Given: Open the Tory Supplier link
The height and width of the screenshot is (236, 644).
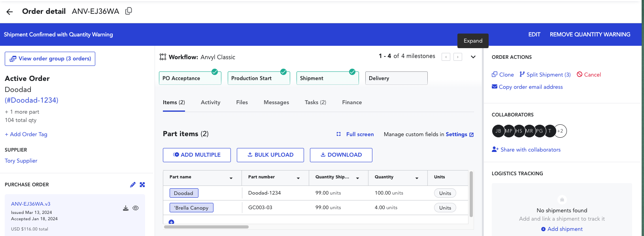Looking at the screenshot, I should coord(21,161).
